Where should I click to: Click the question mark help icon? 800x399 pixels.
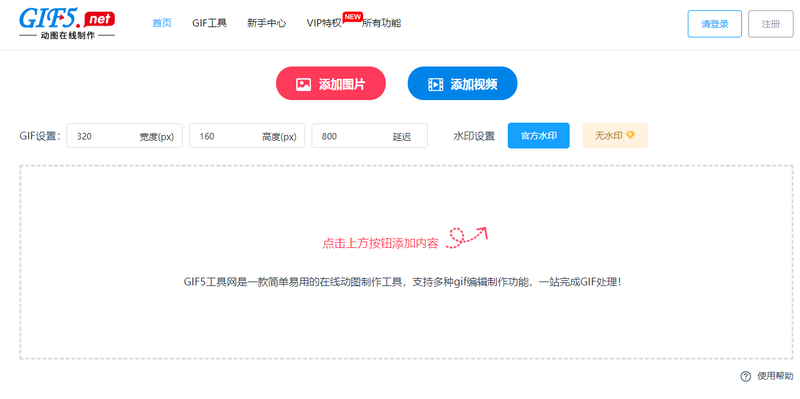[x=745, y=377]
